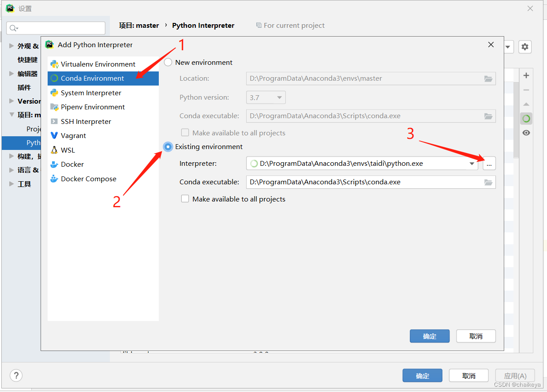The image size is (547, 392).
Task: Select Existing environment radio button
Action: coord(168,147)
